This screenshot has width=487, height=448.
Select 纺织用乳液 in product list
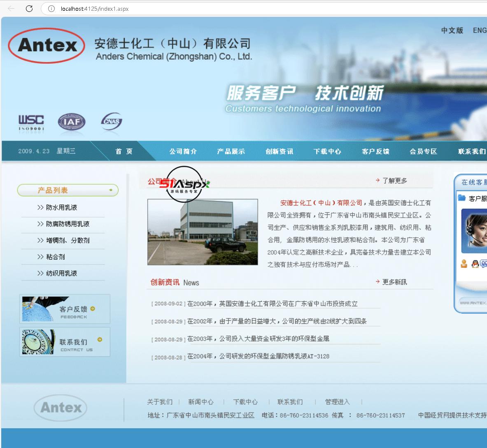click(61, 273)
